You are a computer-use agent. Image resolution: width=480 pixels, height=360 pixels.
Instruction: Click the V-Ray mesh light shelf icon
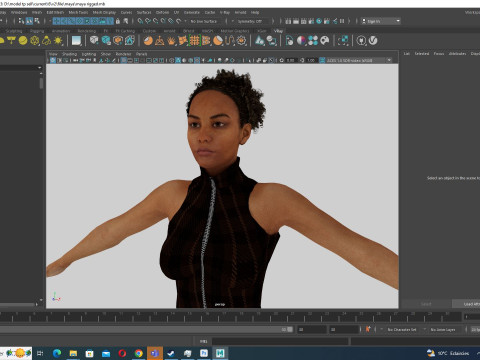coord(35,41)
